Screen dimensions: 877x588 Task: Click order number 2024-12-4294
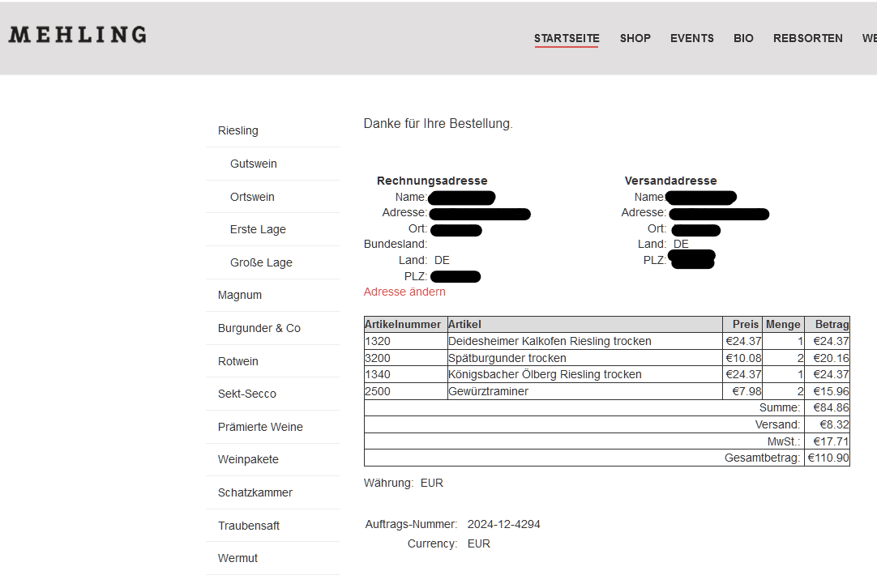[x=504, y=524]
